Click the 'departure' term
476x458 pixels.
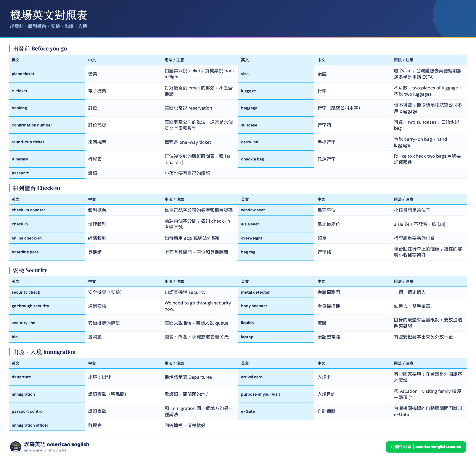[21, 377]
